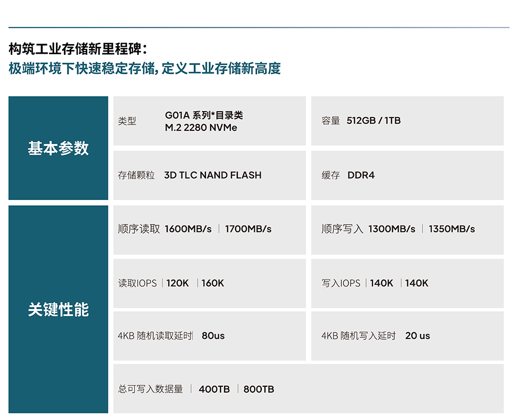Click the 基本参数 section header block
532x416 pixels.
pos(58,148)
